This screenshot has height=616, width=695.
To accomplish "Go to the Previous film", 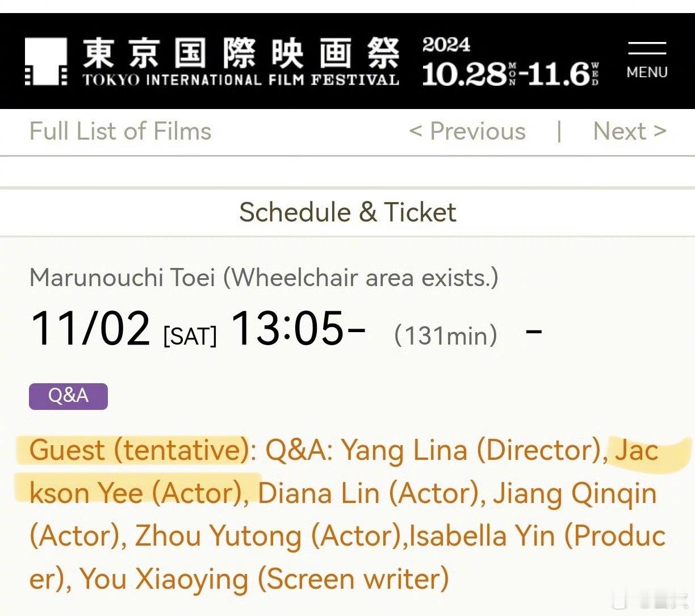I will 467,132.
